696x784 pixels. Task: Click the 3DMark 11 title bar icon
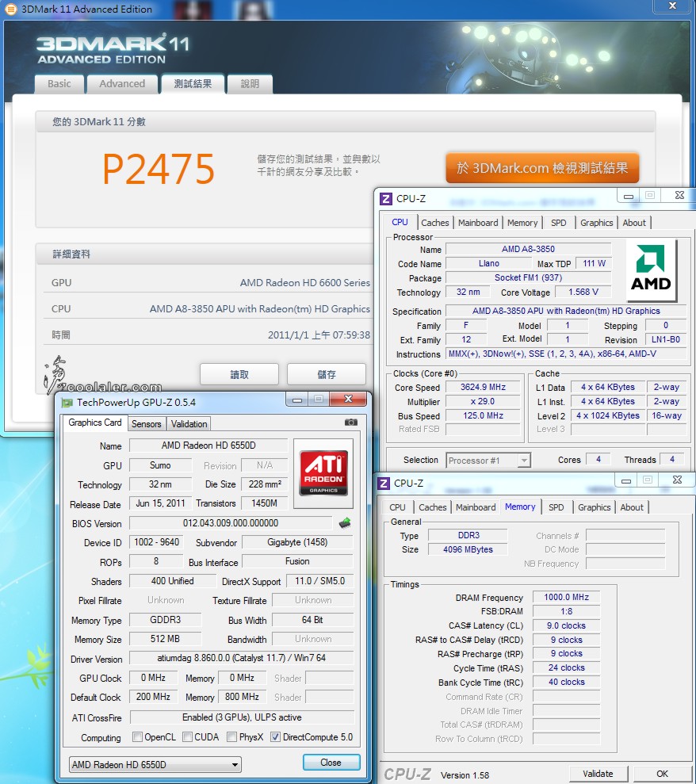[10, 9]
